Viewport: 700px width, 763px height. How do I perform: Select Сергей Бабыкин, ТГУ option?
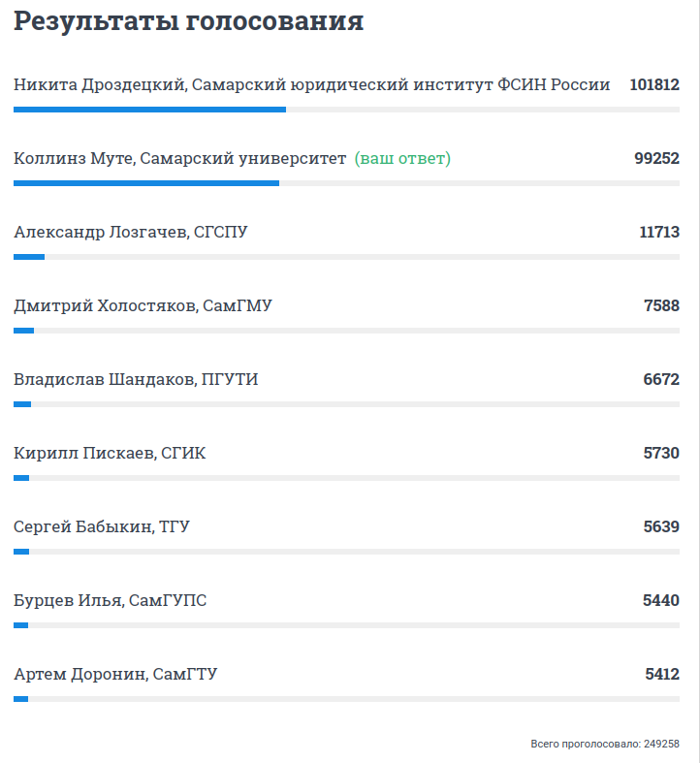click(102, 527)
